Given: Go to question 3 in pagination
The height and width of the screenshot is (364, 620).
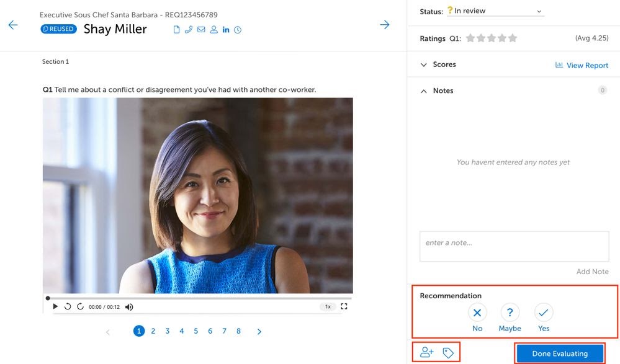Looking at the screenshot, I should click(x=168, y=331).
